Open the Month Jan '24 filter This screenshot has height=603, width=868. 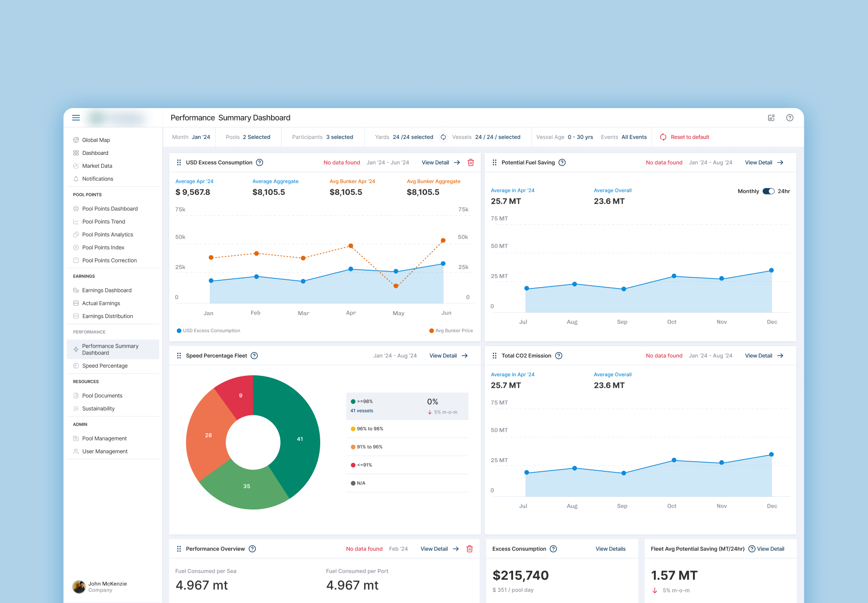(x=191, y=137)
